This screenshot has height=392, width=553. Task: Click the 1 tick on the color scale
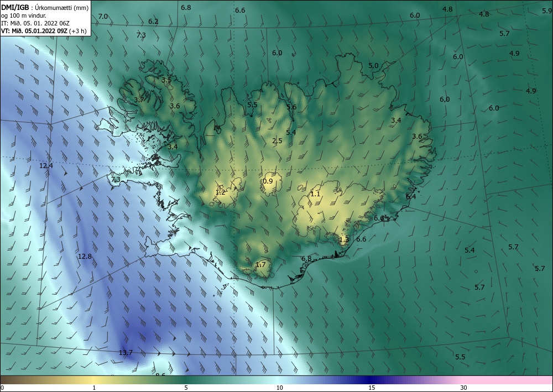pos(94,388)
